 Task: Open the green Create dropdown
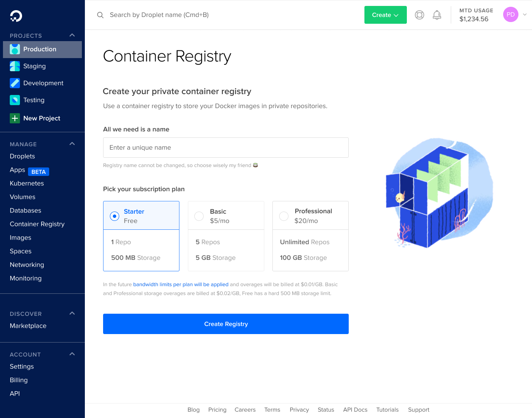386,15
